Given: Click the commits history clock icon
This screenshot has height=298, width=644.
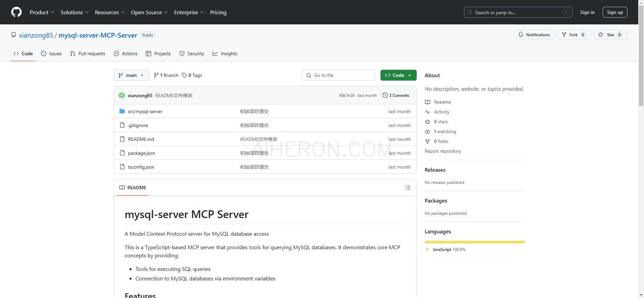Looking at the screenshot, I should [385, 95].
